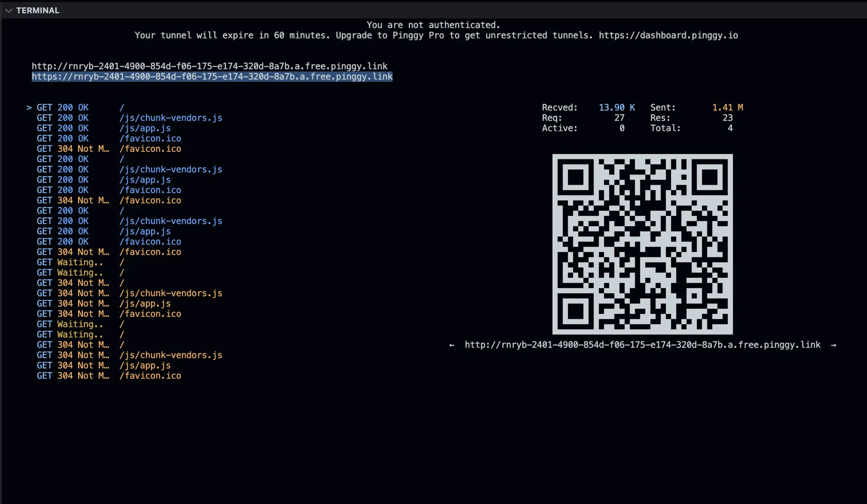Click the "Req:" label
The width and height of the screenshot is (867, 504).
(552, 118)
